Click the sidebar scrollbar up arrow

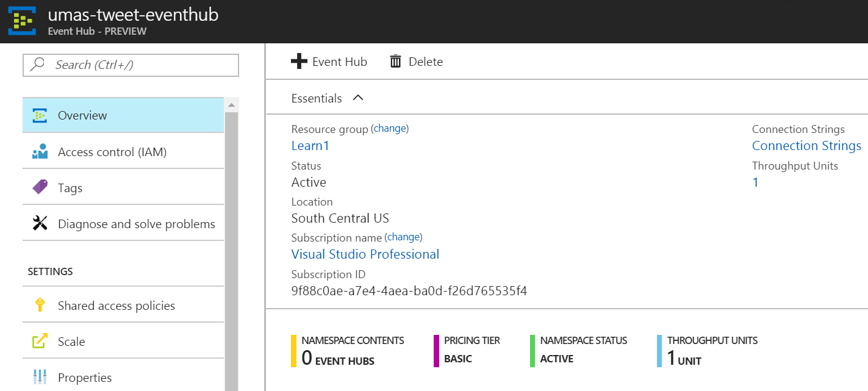coord(231,105)
